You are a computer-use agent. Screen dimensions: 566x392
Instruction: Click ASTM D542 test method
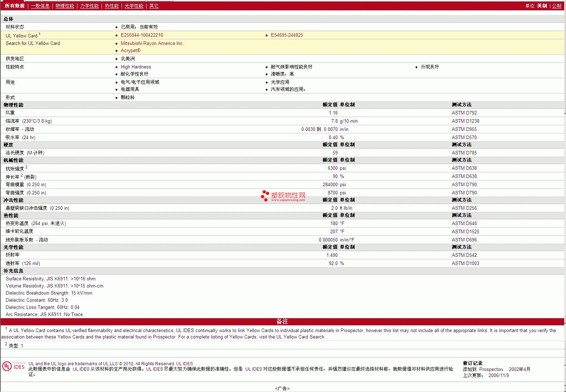[x=464, y=255]
